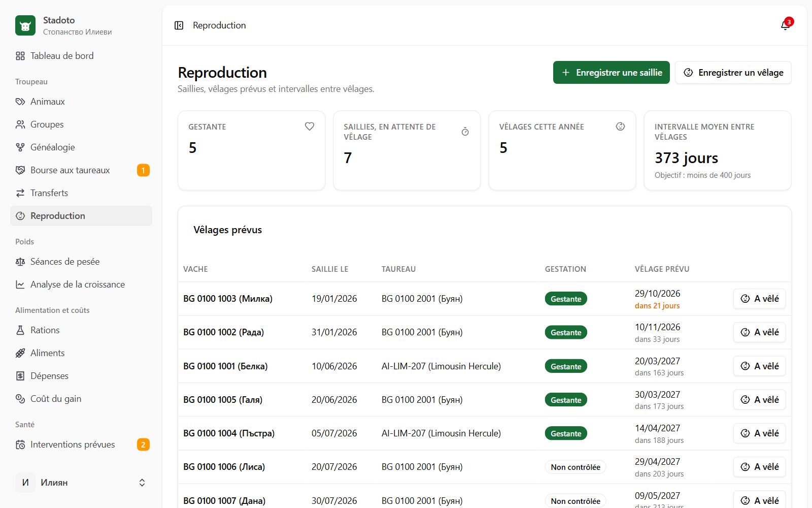Click the heart icon in the Gestante card

pos(310,126)
